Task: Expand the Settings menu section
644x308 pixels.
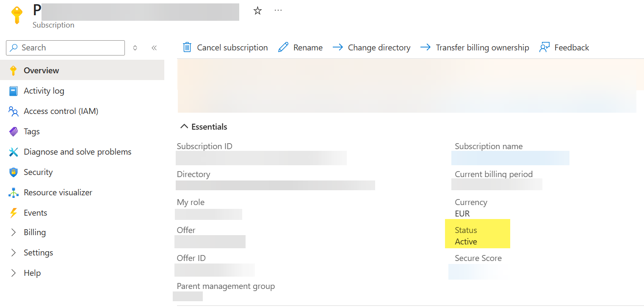Action: point(14,253)
